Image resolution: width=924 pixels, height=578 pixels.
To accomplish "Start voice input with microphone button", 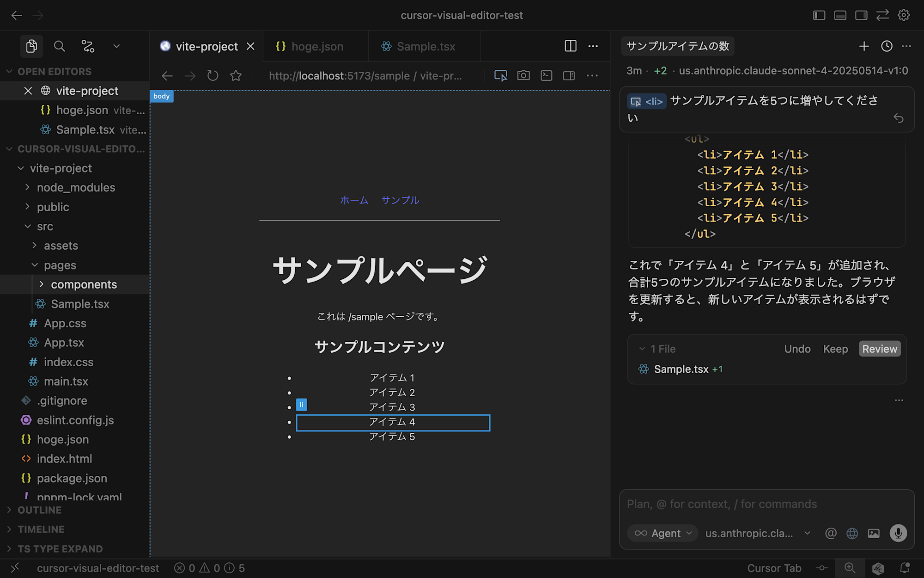I will (x=898, y=533).
